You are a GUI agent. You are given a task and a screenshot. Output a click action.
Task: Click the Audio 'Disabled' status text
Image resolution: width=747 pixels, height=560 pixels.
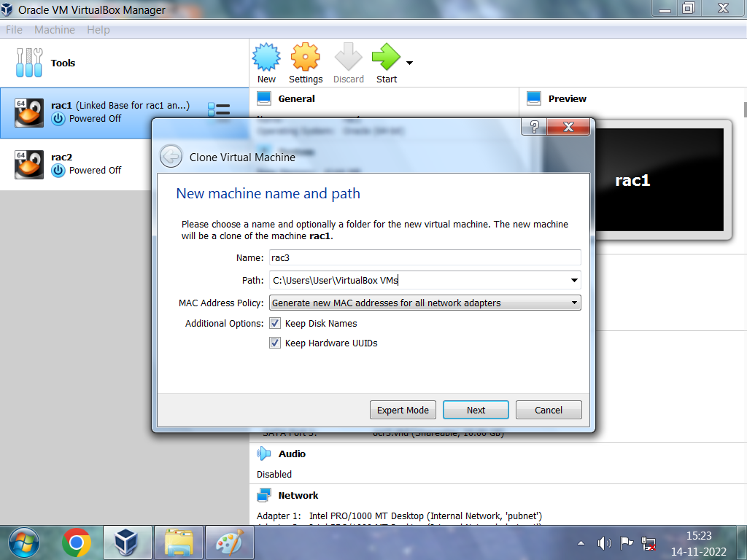click(x=274, y=474)
